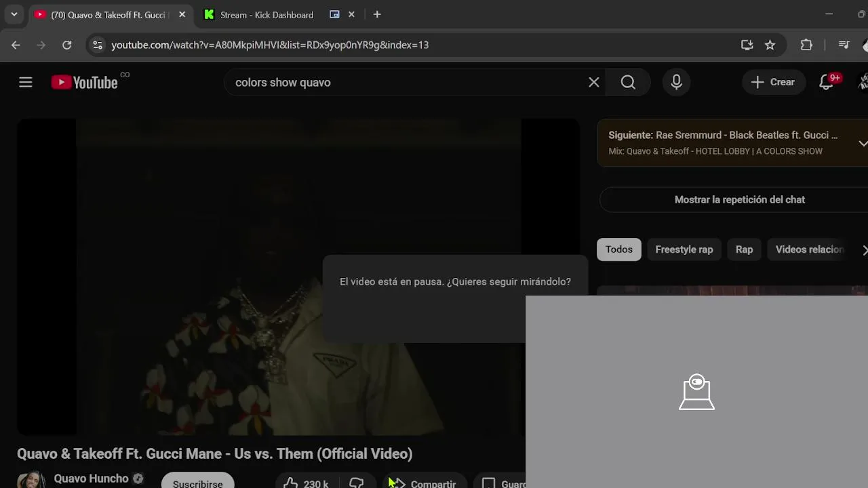Click Quavo Huncho channel avatar
The width and height of the screenshot is (868, 488).
pyautogui.click(x=31, y=480)
